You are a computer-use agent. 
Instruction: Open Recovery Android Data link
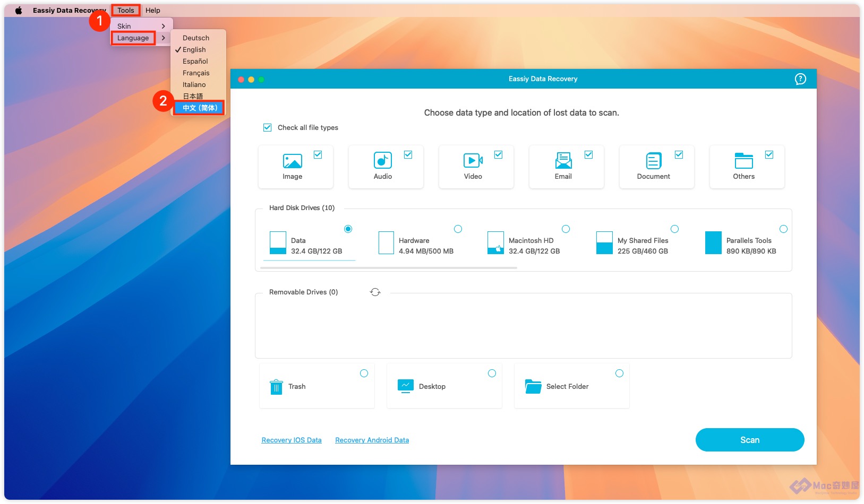click(372, 440)
